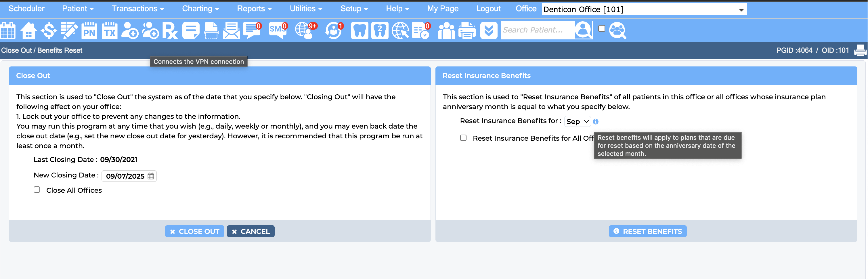Click the dollar sign payment icon

coord(49,30)
